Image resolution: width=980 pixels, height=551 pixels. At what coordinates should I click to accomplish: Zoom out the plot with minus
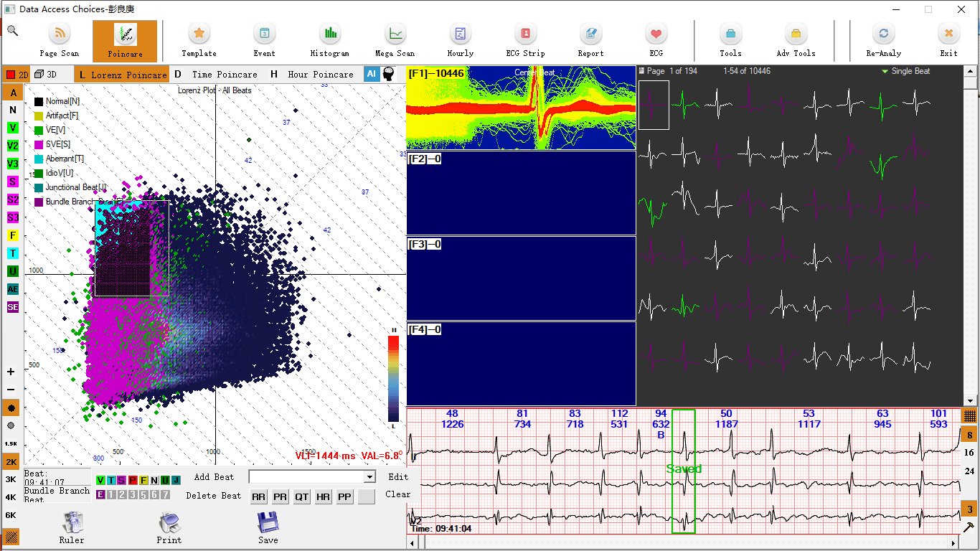[x=11, y=390]
